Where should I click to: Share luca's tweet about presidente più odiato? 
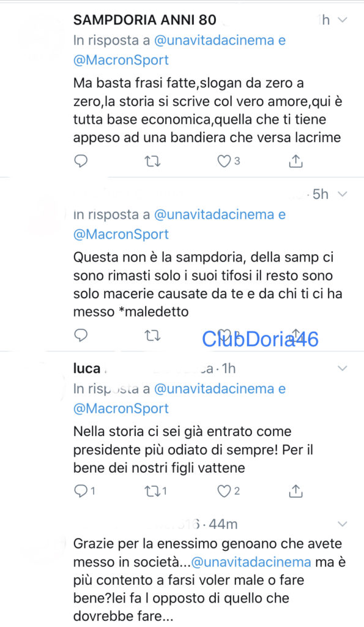(295, 490)
